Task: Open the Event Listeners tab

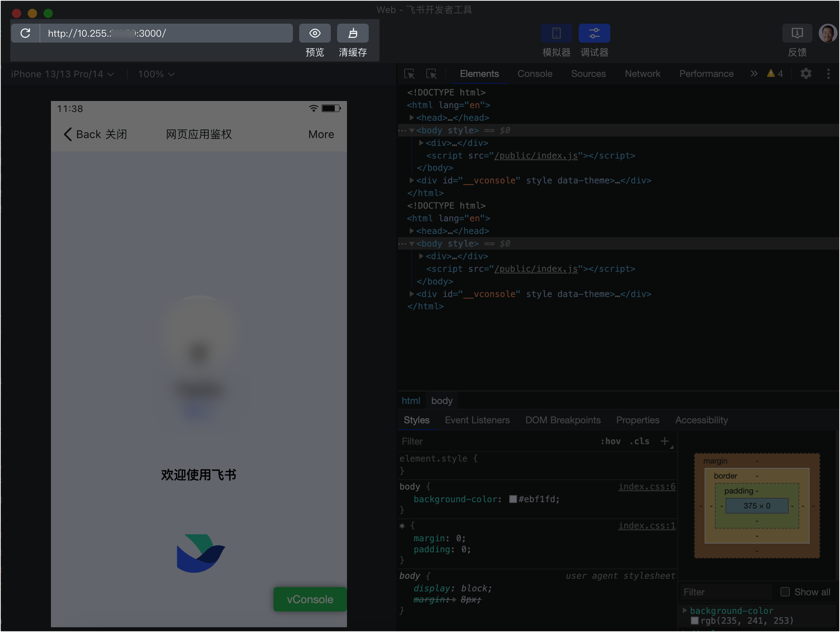Action: point(477,420)
